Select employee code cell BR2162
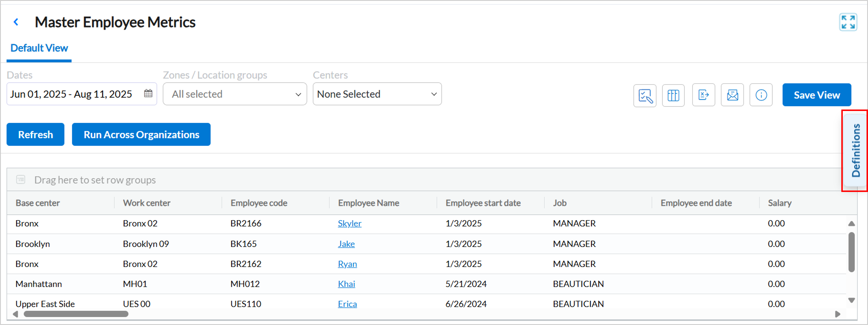 [x=246, y=264]
